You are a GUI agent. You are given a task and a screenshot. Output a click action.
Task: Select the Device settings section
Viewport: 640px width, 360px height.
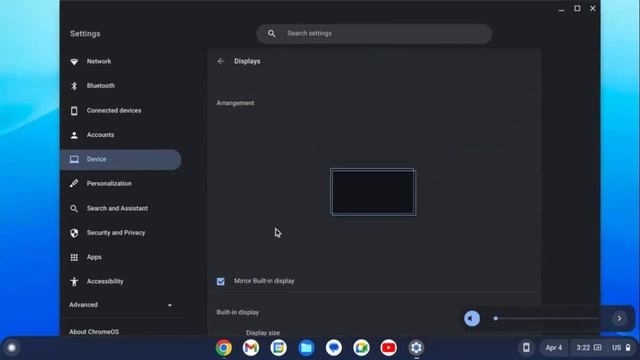click(x=121, y=159)
